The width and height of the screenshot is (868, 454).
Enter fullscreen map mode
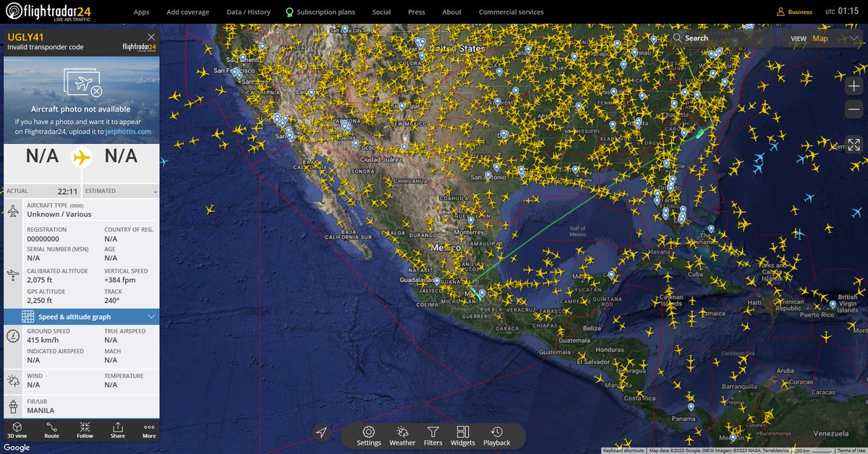pos(854,145)
